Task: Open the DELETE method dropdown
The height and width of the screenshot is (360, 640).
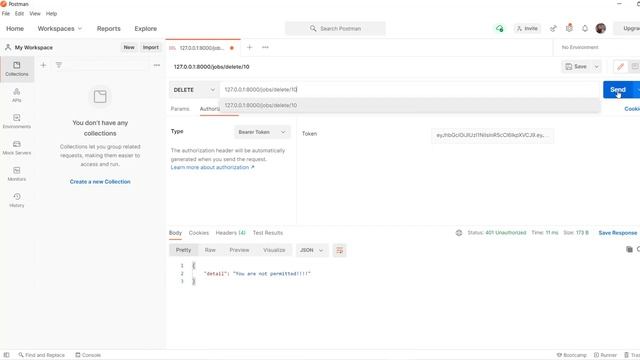Action: coord(194,90)
